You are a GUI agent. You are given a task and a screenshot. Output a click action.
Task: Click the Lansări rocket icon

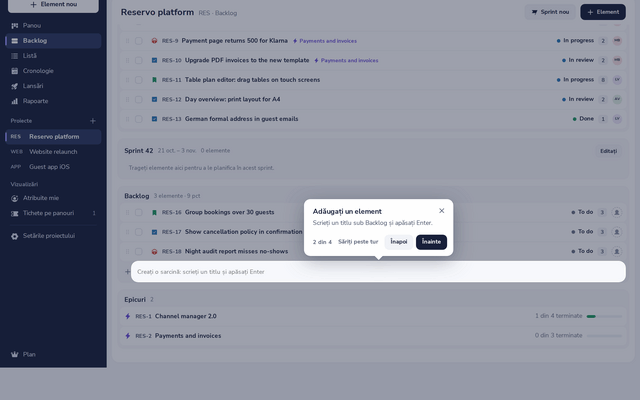[x=15, y=86]
